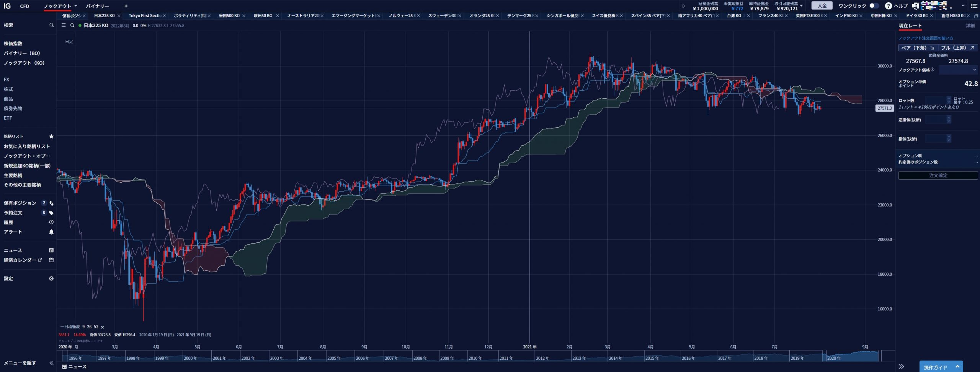This screenshot has width=980, height=372.
Task: Collapse sidebar with double-chevron next to メニューを隠す
Action: tap(51, 363)
